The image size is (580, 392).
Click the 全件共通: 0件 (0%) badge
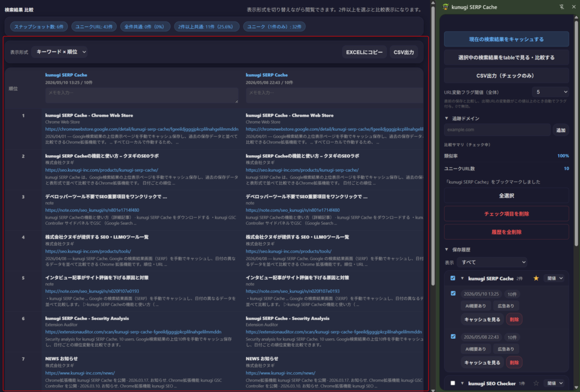tap(145, 27)
